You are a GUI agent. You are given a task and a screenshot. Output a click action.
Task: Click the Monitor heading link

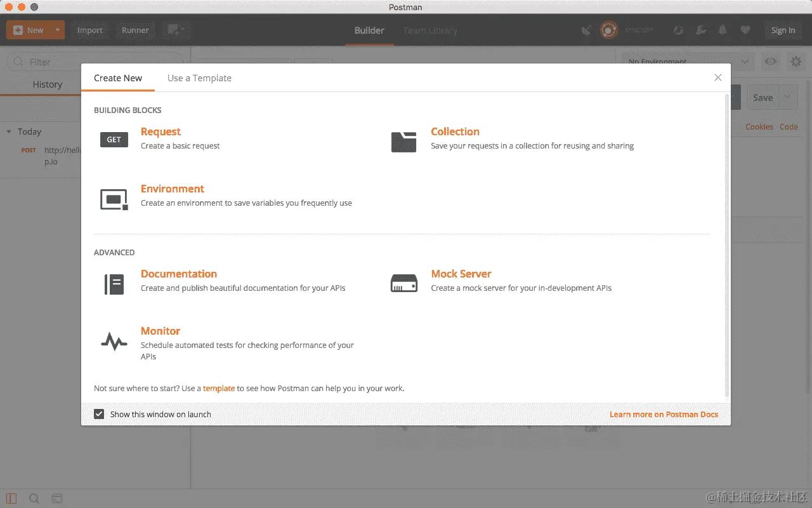[x=160, y=331]
